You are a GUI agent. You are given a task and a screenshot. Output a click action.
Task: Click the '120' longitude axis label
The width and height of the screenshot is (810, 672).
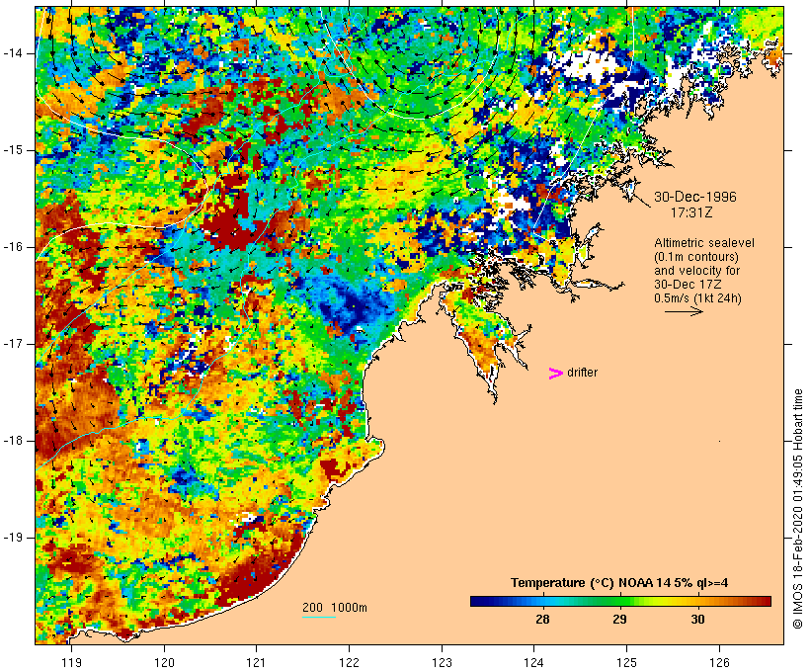(x=164, y=662)
